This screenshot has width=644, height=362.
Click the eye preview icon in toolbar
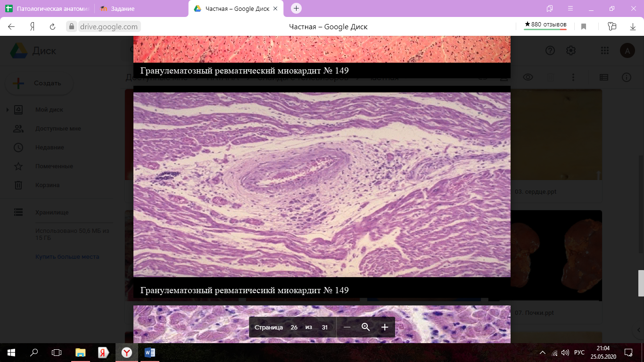click(x=528, y=77)
